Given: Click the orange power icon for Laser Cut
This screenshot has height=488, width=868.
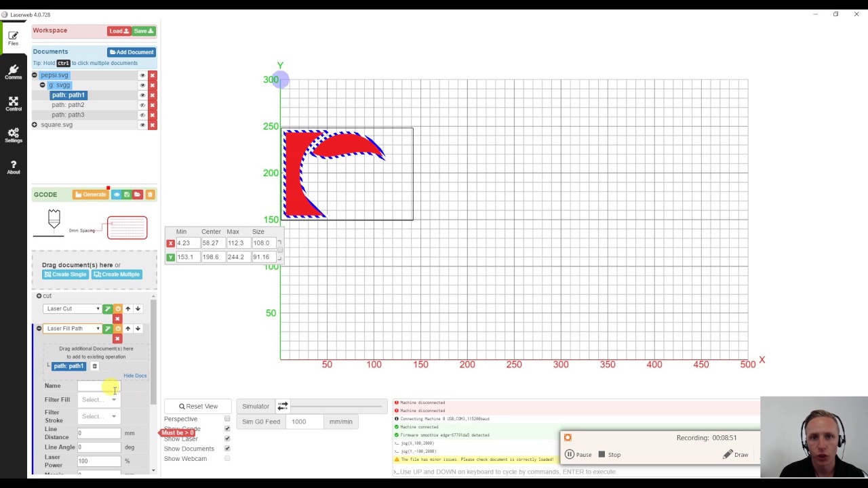Looking at the screenshot, I should pyautogui.click(x=117, y=309).
